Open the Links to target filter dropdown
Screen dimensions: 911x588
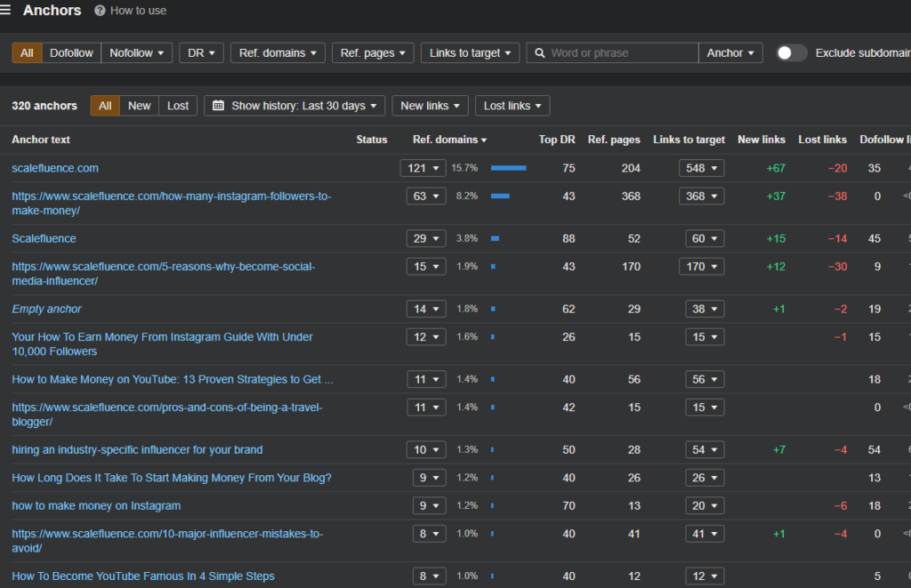click(470, 52)
